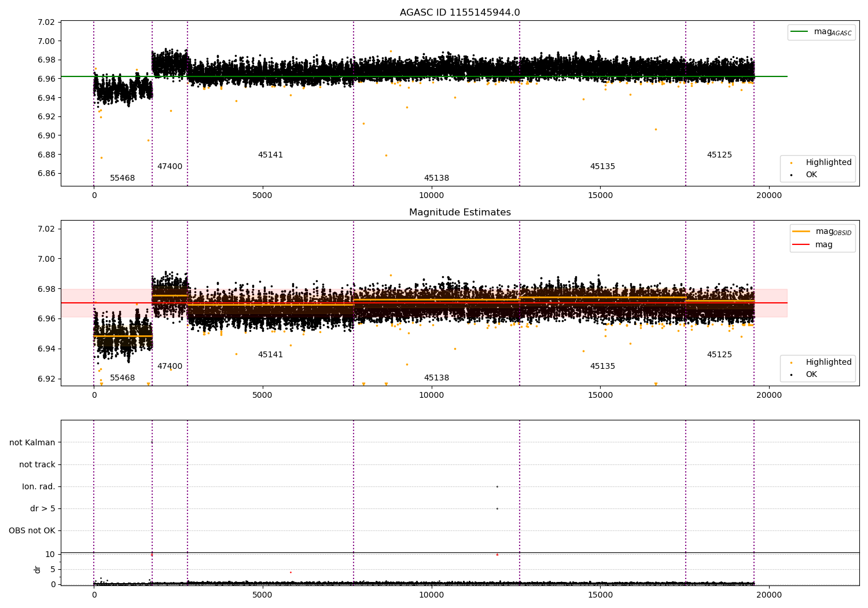Click obsid label 45125 in Magnitude Estimates plot
The height and width of the screenshot is (608, 868).
719,355
